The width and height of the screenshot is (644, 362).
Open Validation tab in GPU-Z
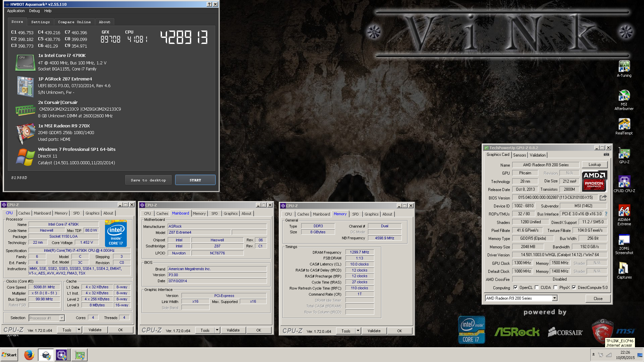(x=538, y=155)
